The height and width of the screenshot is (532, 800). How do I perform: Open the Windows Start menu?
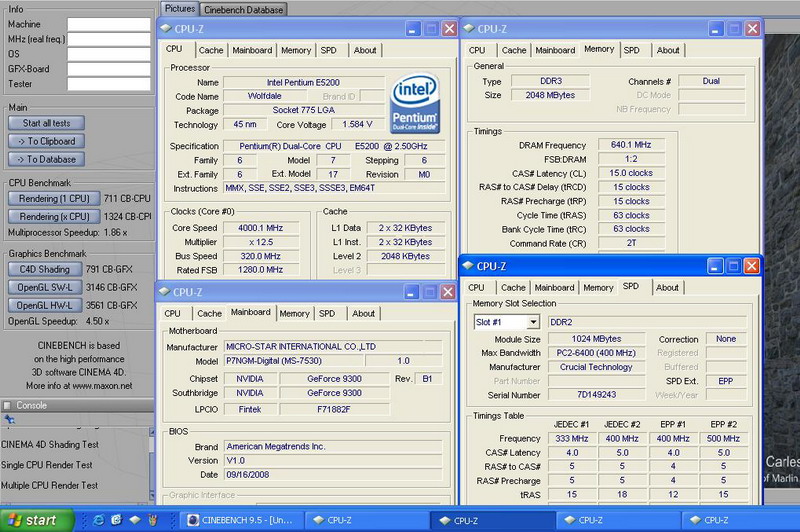point(36,520)
